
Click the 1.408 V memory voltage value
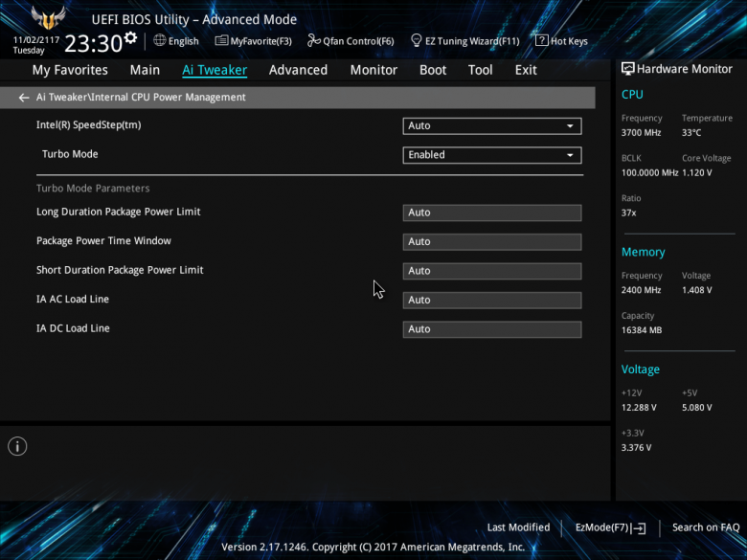(x=696, y=290)
